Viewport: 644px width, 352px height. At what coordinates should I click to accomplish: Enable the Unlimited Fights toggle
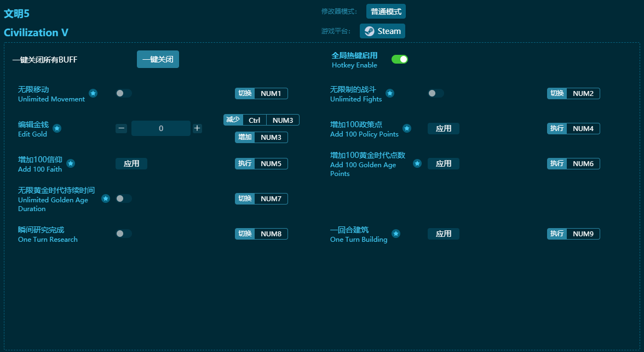pos(436,93)
